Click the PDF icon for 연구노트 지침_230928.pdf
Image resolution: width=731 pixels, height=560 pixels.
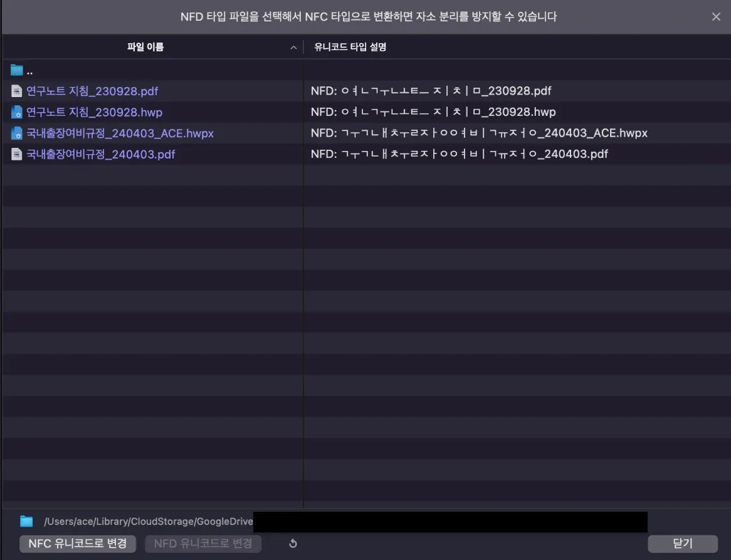point(17,91)
